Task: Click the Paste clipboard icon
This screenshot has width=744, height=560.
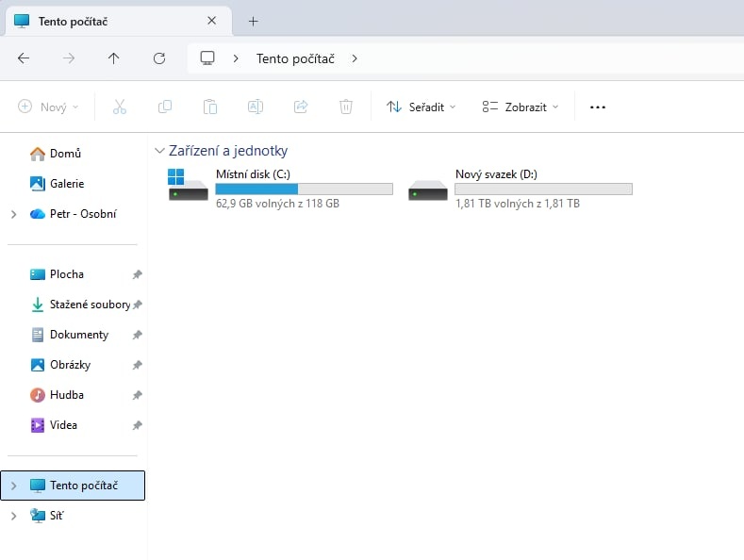Action: click(210, 107)
